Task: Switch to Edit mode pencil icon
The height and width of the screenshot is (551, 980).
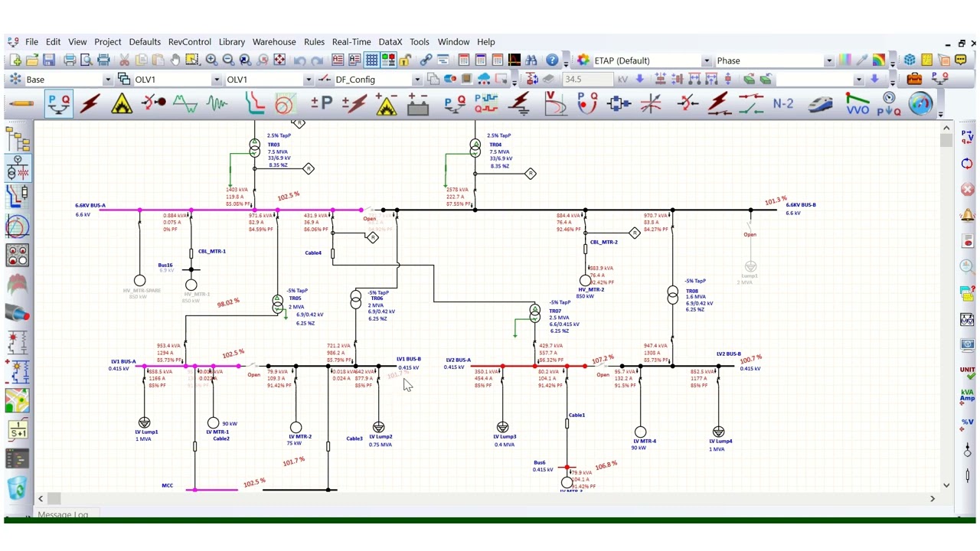Action: tap(21, 103)
